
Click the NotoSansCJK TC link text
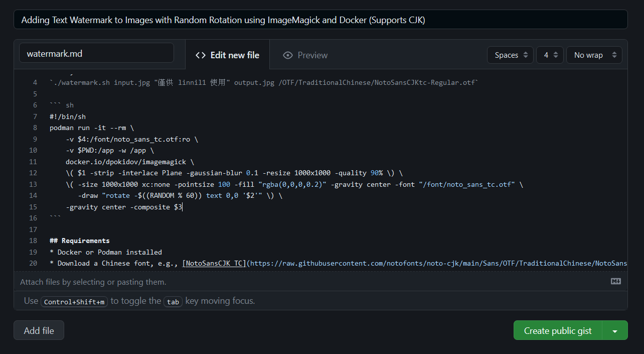coord(214,263)
